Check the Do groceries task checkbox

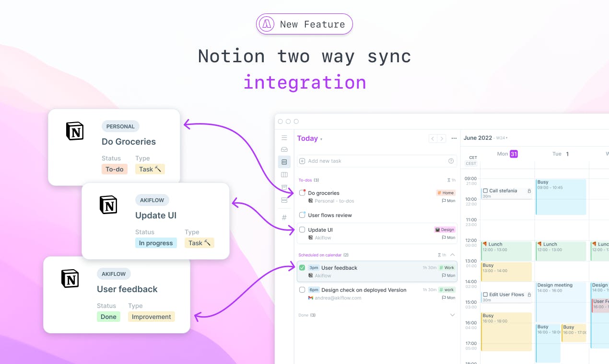coord(302,193)
